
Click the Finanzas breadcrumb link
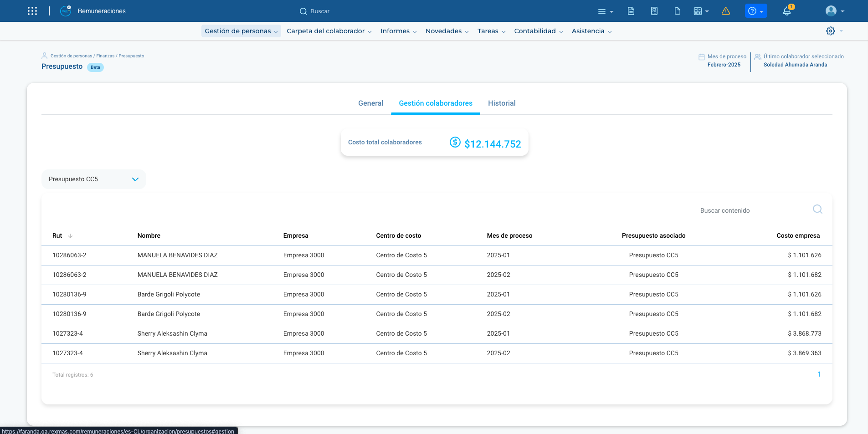pyautogui.click(x=105, y=56)
